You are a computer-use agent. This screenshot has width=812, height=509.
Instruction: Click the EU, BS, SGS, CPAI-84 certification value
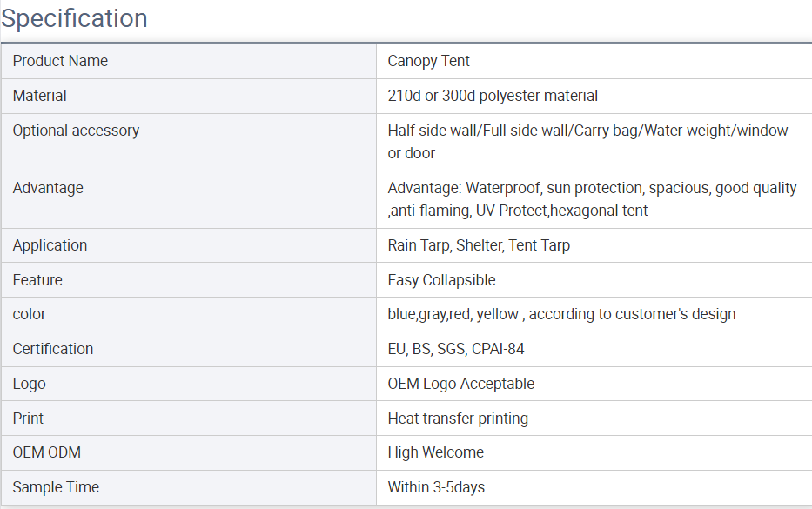click(456, 349)
